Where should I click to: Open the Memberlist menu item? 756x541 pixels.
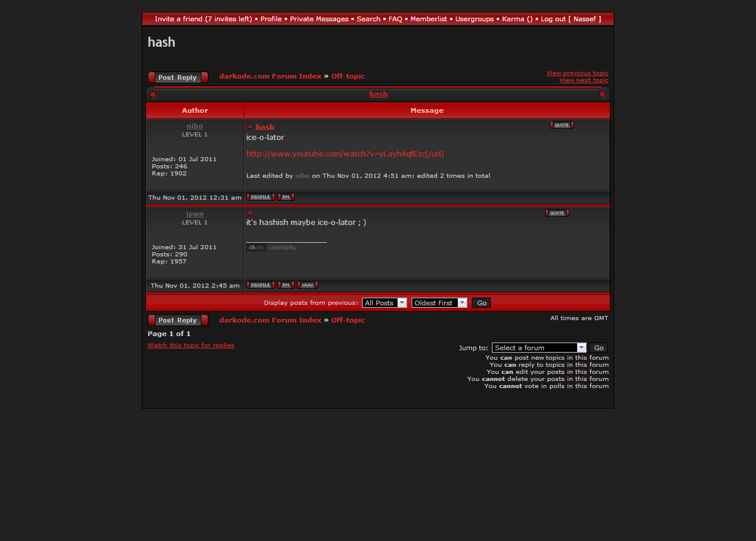[428, 19]
